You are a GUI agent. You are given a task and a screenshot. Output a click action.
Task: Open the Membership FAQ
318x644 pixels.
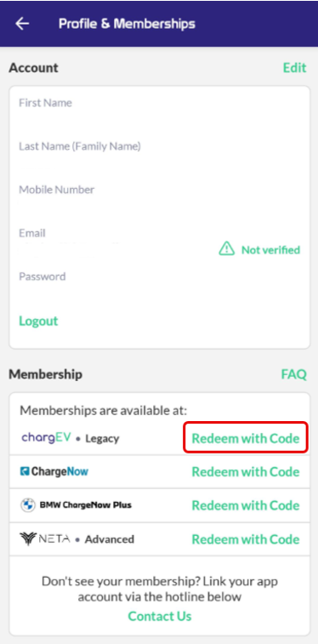[294, 374]
